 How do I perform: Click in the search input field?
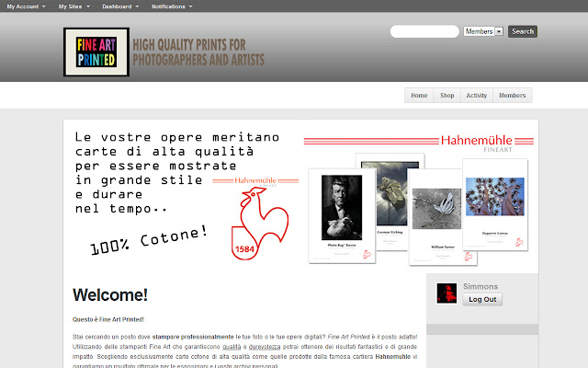point(424,31)
